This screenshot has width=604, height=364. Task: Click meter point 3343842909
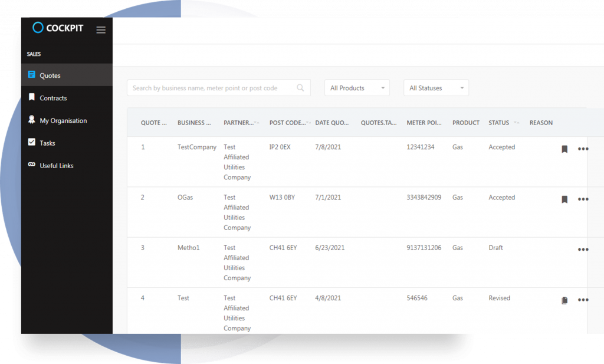pos(424,197)
